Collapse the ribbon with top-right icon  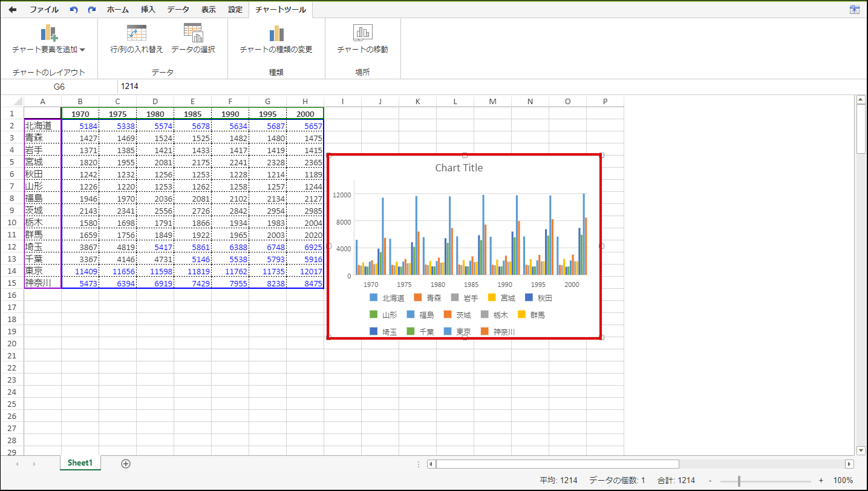click(854, 9)
